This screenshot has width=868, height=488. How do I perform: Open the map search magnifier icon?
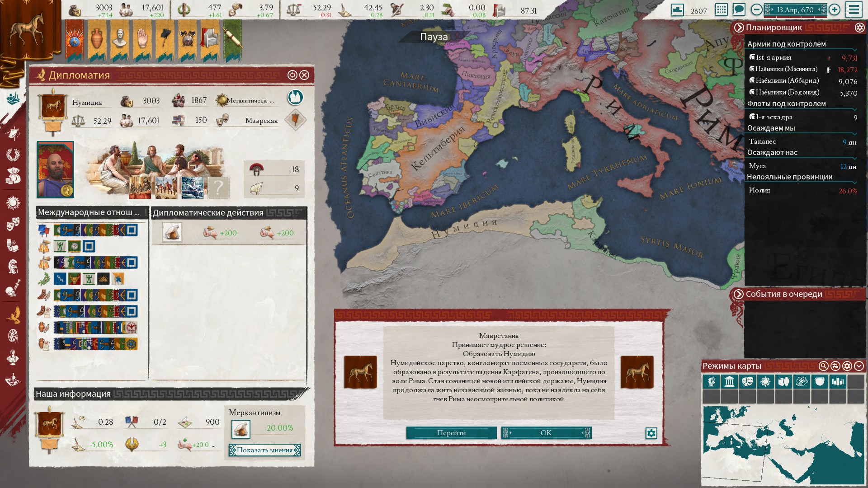(823, 366)
